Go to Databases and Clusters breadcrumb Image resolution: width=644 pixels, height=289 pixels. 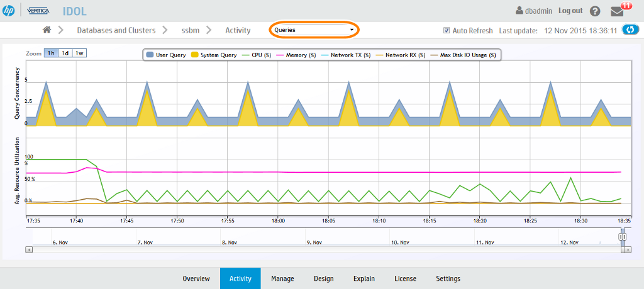(116, 30)
